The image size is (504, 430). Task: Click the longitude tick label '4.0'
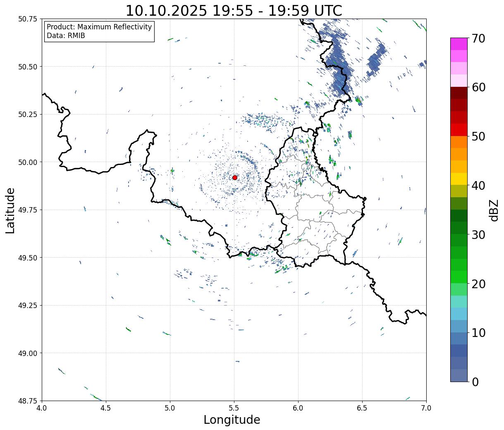pyautogui.click(x=42, y=408)
